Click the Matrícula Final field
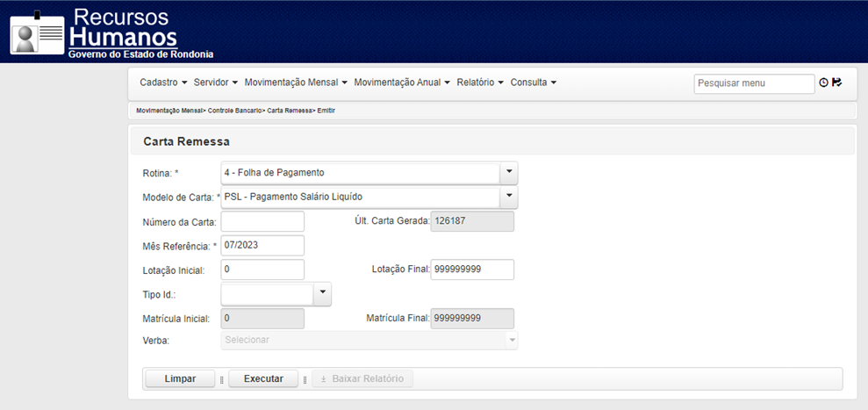868x410 pixels. point(472,319)
